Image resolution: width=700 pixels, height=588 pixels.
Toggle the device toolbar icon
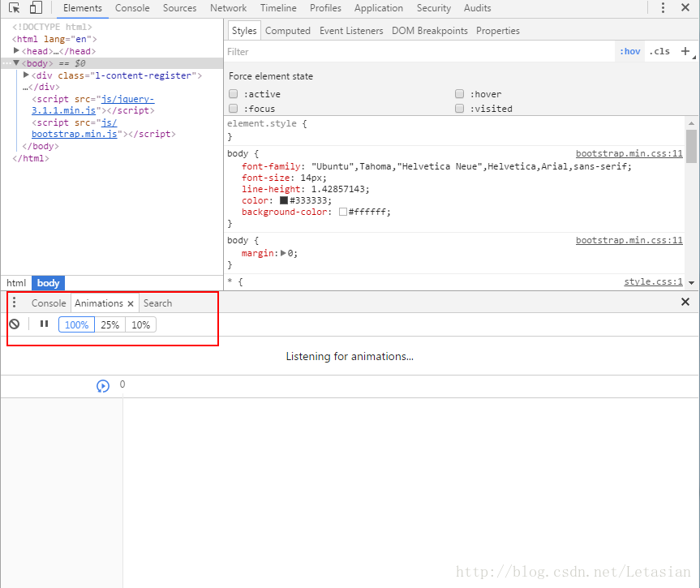pyautogui.click(x=36, y=8)
